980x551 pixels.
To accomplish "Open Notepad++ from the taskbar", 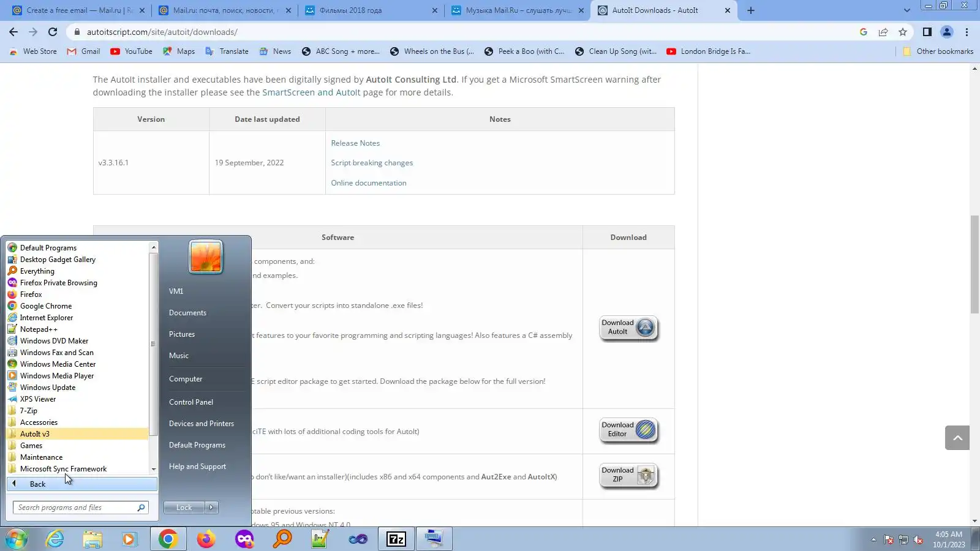I will coord(320,539).
